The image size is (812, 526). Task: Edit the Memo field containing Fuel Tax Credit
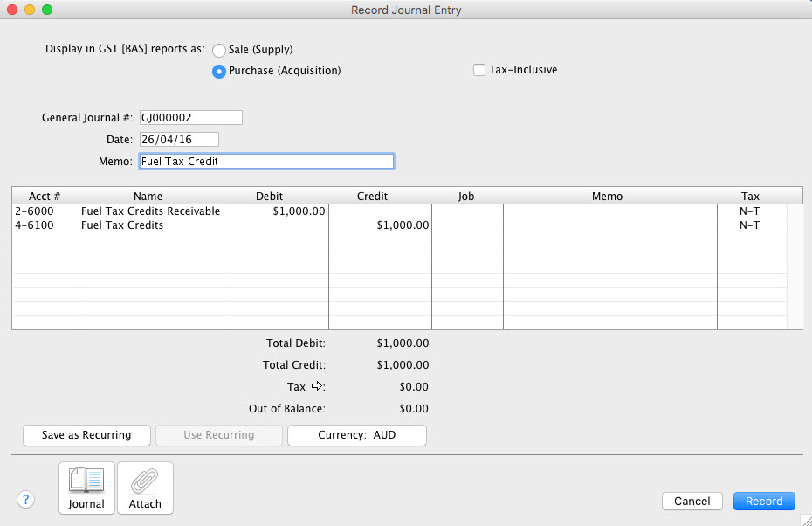pos(266,161)
